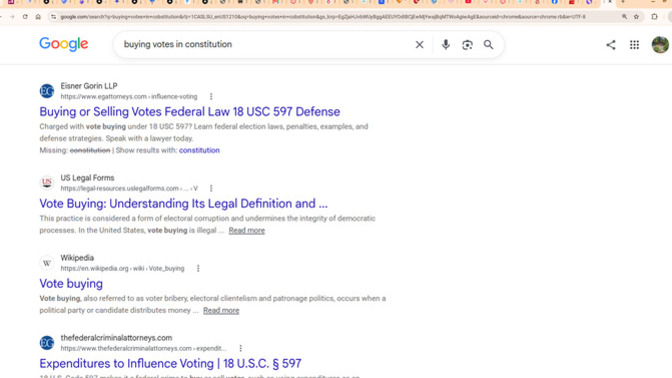Open more options for Eisner Gorin result

(x=211, y=96)
